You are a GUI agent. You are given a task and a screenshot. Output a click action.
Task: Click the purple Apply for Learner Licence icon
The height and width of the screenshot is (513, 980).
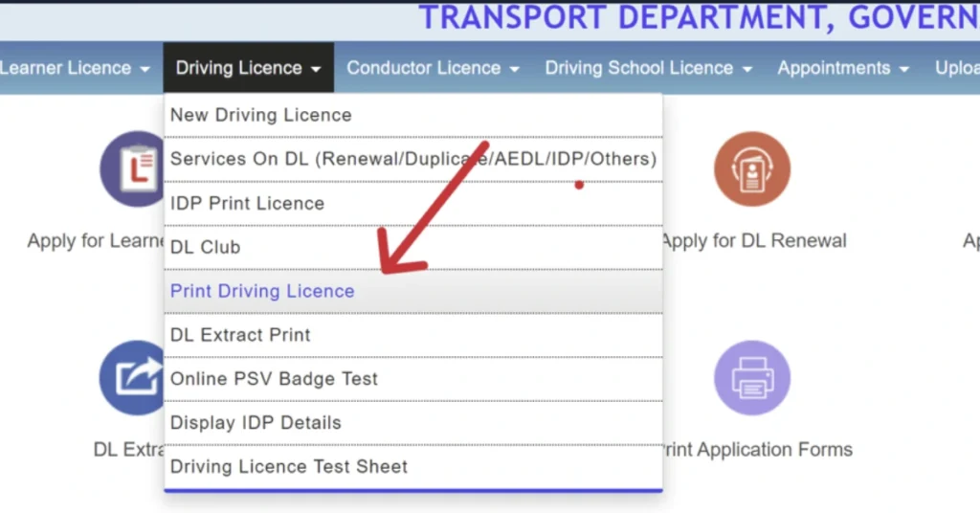(x=134, y=169)
